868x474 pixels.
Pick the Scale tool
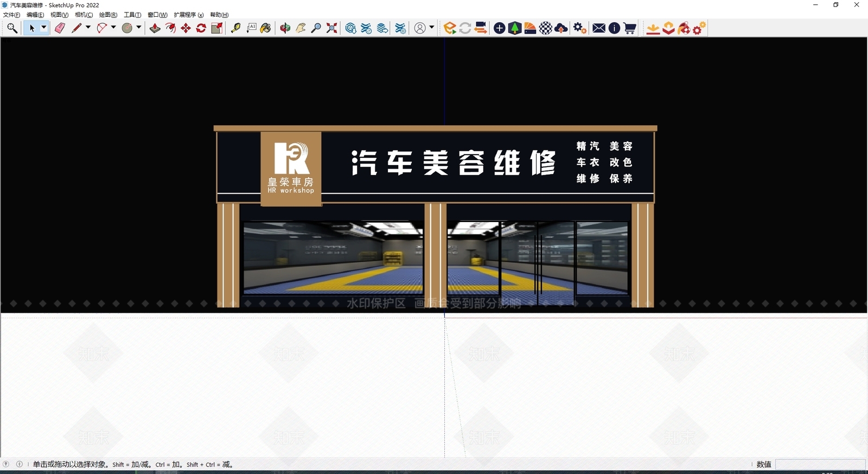pyautogui.click(x=216, y=28)
